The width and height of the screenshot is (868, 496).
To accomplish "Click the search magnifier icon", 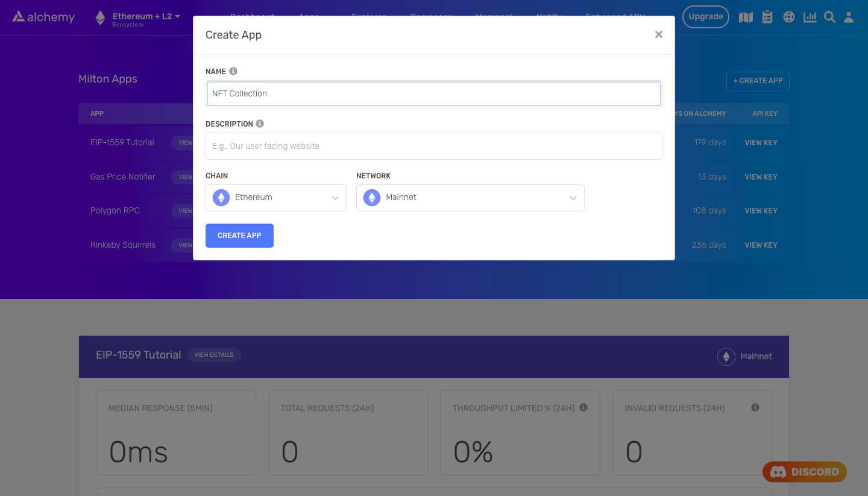I will [x=830, y=17].
